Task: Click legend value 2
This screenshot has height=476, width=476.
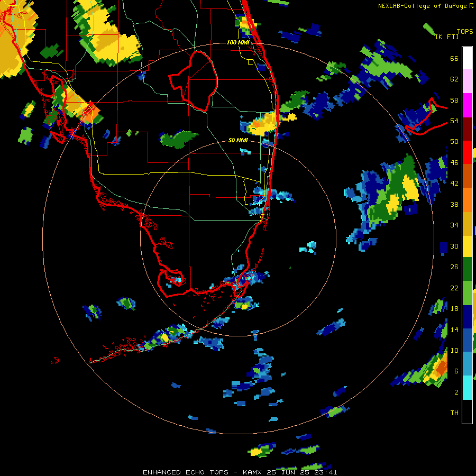Action: [x=456, y=392]
